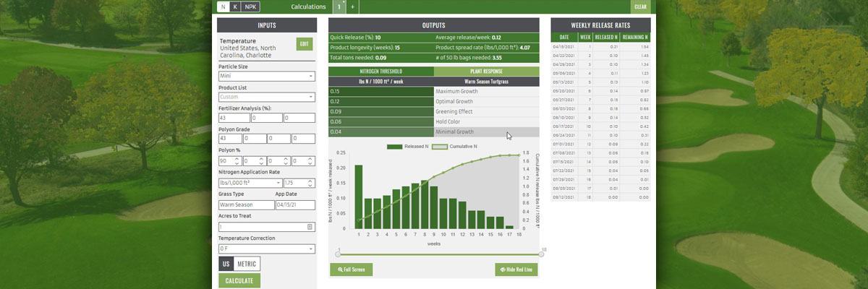Select the N nutrient toggle

tap(223, 7)
